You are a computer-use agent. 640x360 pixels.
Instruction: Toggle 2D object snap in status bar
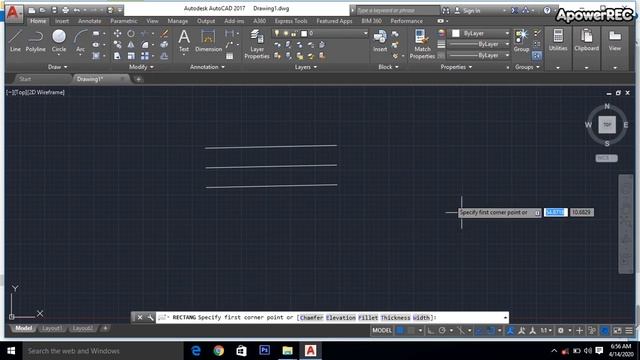[x=491, y=330]
